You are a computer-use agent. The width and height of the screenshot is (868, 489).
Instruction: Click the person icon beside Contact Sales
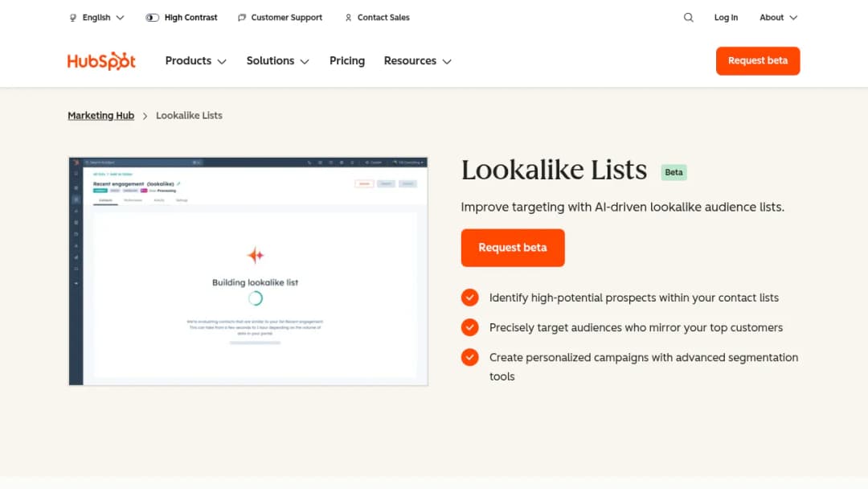tap(348, 18)
